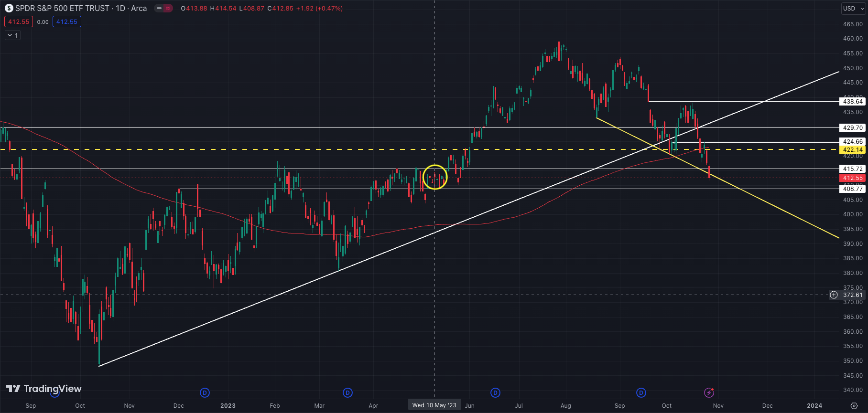
Task: Click the SPDR S&P 500 ETF TRUST title
Action: (x=62, y=8)
